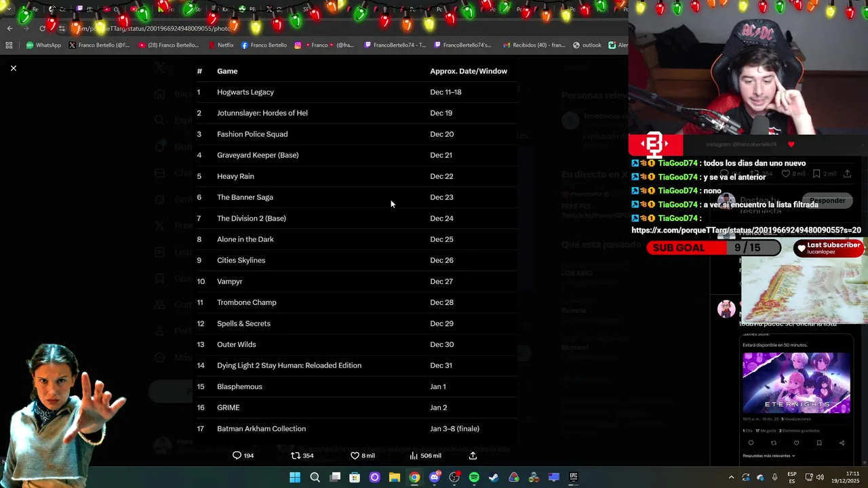The width and height of the screenshot is (868, 488).
Task: Open Epic Games Launcher from the taskbar
Action: (574, 477)
